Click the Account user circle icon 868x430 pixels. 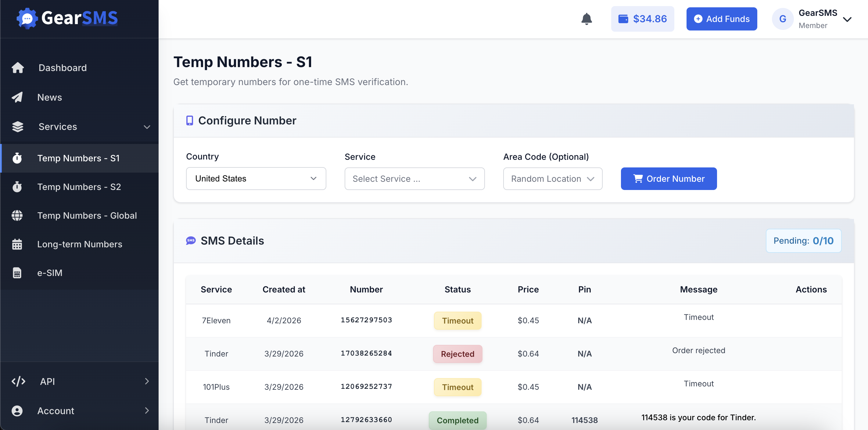point(17,410)
